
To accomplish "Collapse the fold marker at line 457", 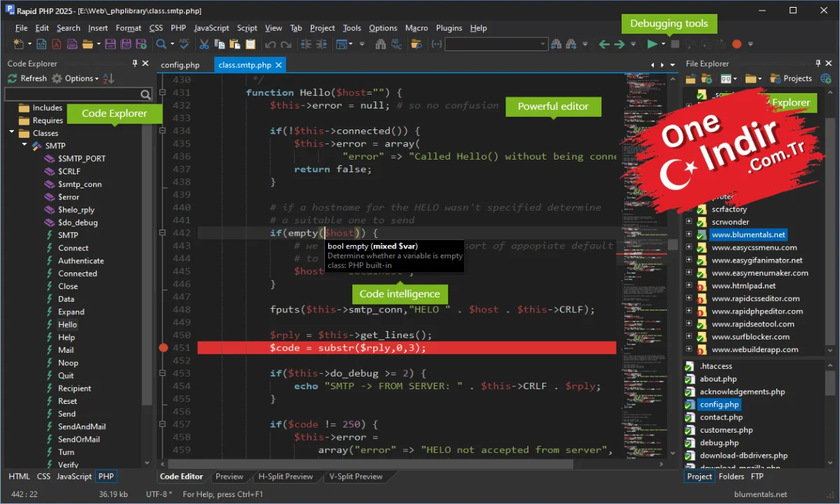I will [x=163, y=424].
